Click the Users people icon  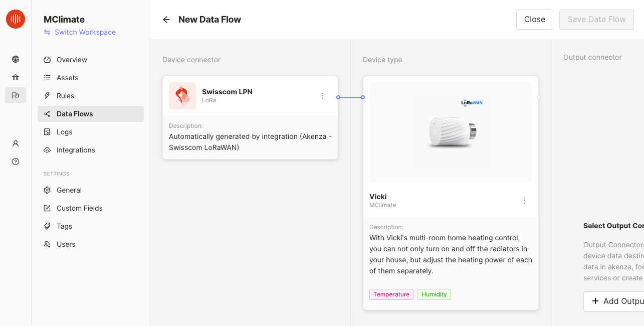pos(47,244)
